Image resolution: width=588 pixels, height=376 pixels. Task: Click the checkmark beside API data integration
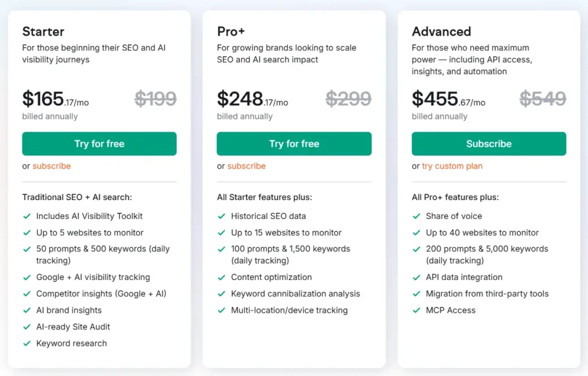pos(416,277)
